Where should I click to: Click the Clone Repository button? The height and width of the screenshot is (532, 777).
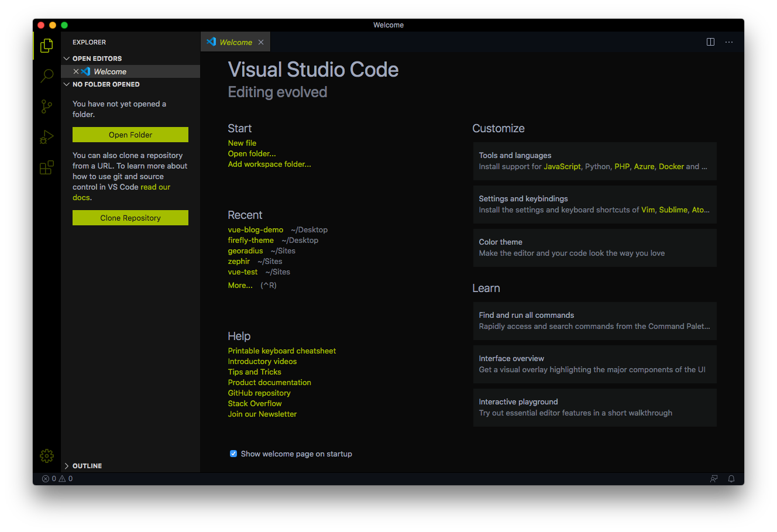click(x=130, y=217)
